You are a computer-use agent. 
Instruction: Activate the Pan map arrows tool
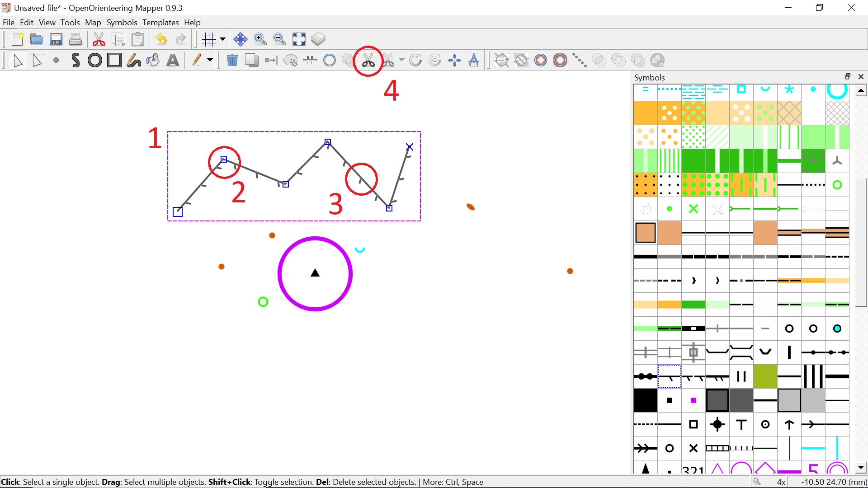240,40
